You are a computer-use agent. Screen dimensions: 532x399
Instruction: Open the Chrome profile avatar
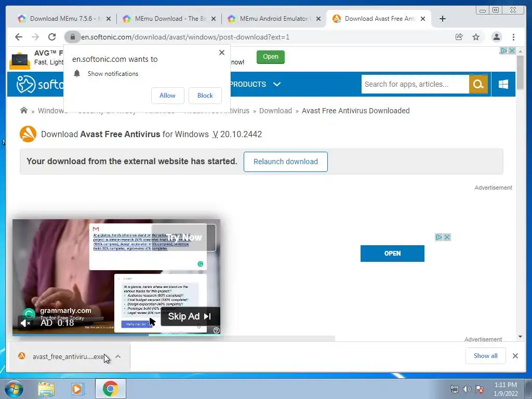pos(496,37)
